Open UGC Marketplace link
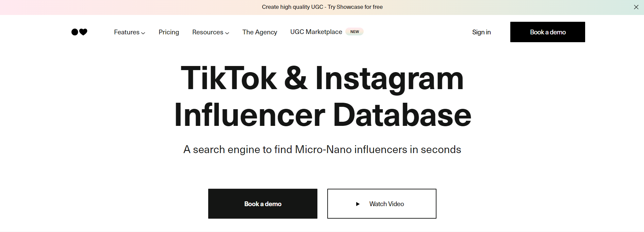This screenshot has width=644, height=232. (316, 32)
